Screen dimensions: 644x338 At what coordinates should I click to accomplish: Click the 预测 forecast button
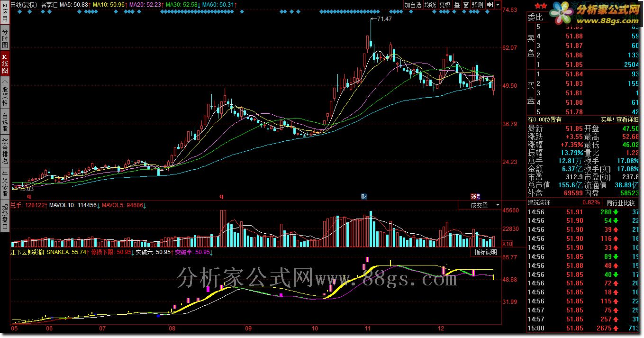coord(478,5)
